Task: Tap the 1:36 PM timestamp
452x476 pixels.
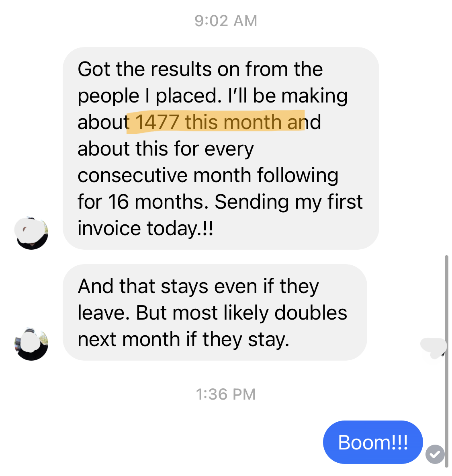Action: [226, 394]
